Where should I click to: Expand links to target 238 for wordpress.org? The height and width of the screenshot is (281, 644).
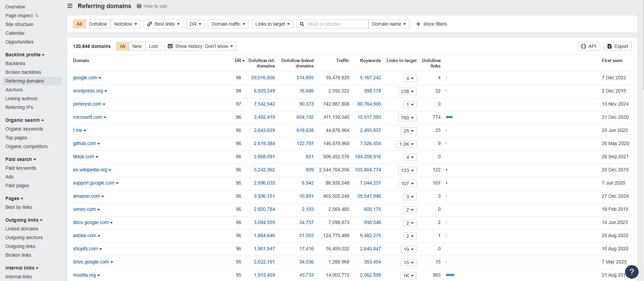pyautogui.click(x=407, y=91)
